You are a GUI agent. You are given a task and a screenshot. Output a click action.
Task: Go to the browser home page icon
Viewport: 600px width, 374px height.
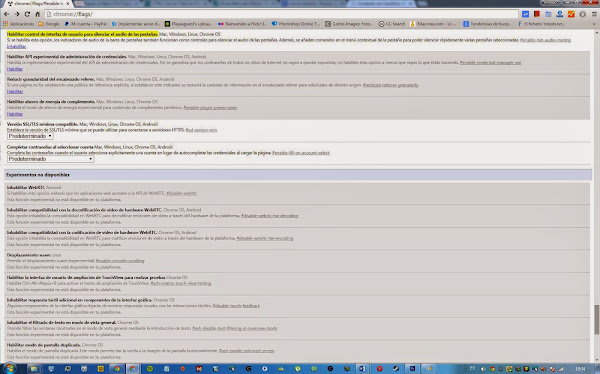coord(38,14)
